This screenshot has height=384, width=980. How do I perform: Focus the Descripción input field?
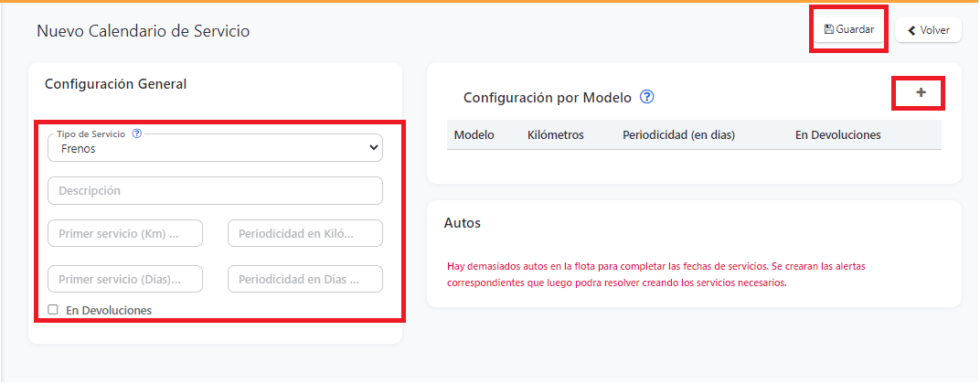click(215, 191)
